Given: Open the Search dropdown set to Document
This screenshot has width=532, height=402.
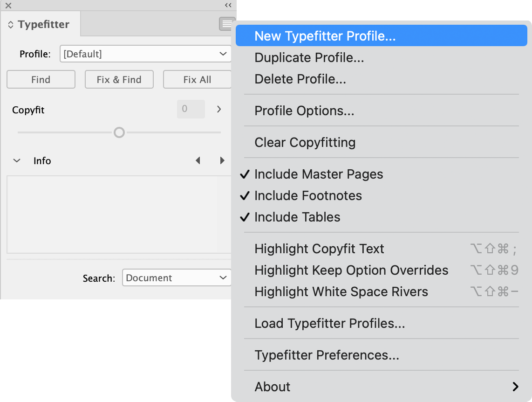Looking at the screenshot, I should click(x=177, y=278).
